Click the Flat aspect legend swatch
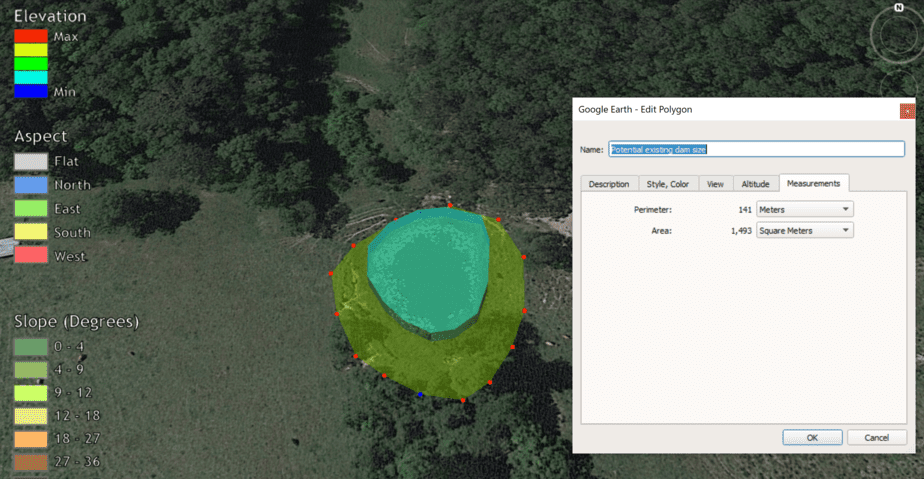The height and width of the screenshot is (479, 924). 31,161
